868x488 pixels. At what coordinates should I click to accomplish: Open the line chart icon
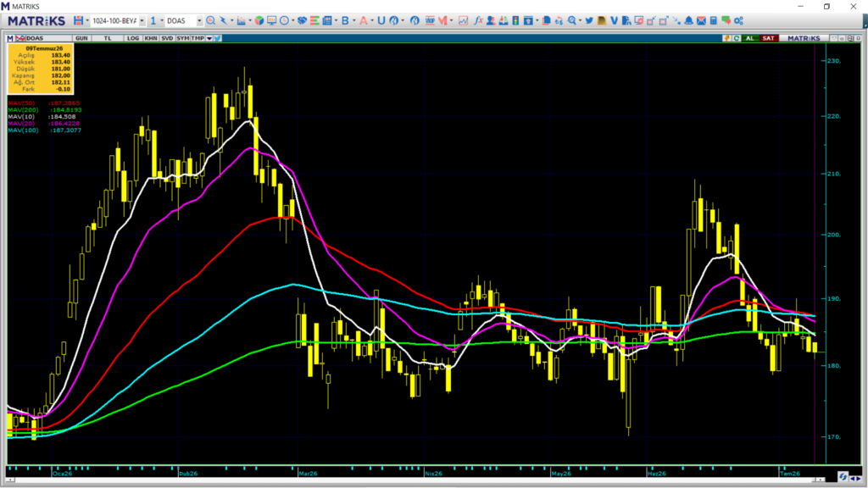point(464,20)
